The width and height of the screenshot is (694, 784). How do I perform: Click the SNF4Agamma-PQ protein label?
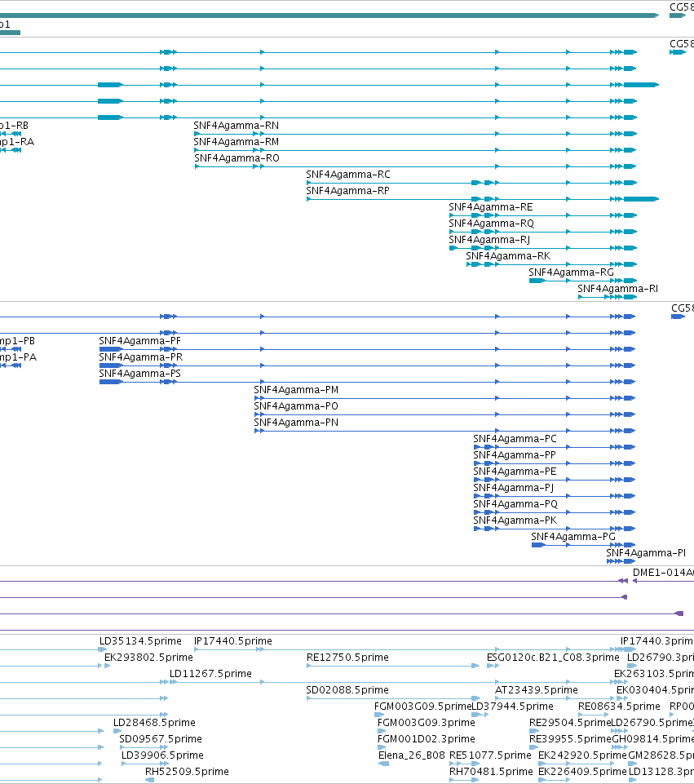click(515, 504)
